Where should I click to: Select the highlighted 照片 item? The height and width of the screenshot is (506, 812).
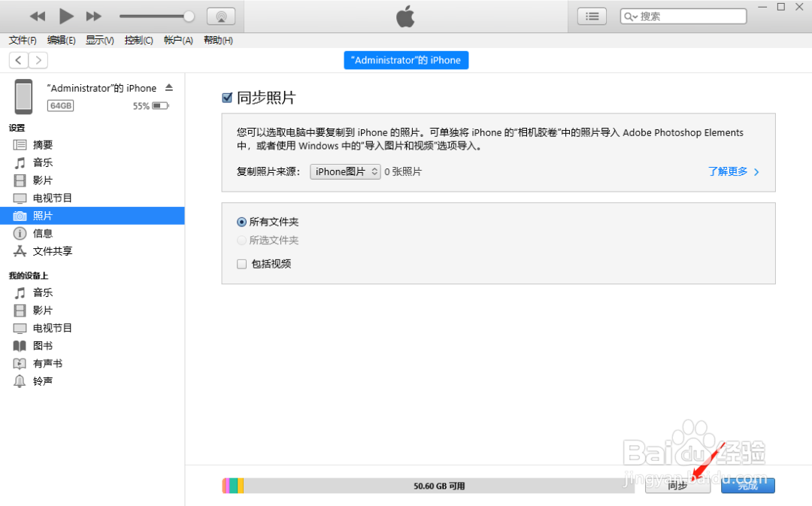tap(92, 216)
